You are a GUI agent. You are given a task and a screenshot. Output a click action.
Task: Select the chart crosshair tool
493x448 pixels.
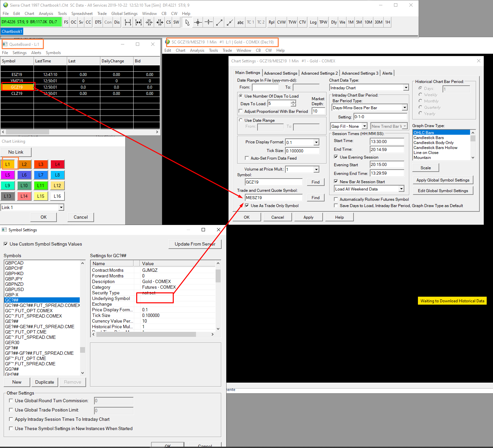tap(198, 22)
